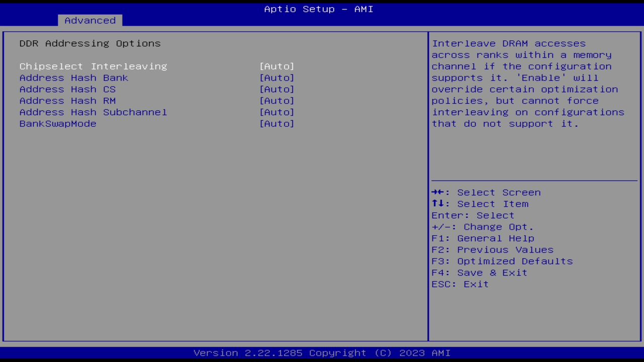The image size is (644, 362).
Task: Change Address Hash RM [Auto] value
Action: tap(277, 101)
